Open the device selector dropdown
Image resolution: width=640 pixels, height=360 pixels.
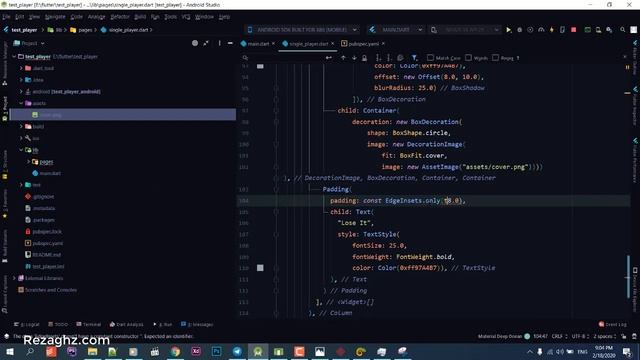pyautogui.click(x=303, y=30)
